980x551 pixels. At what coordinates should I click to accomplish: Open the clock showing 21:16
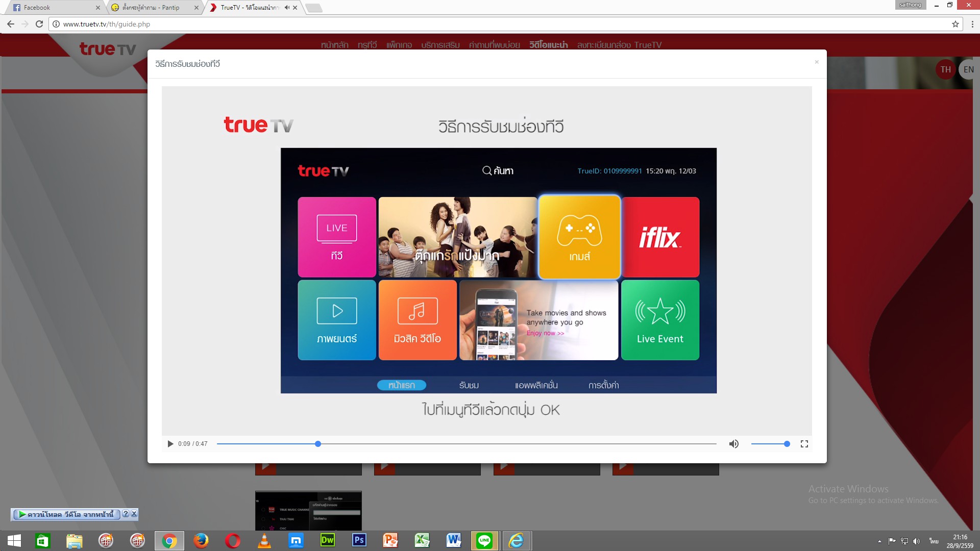960,541
